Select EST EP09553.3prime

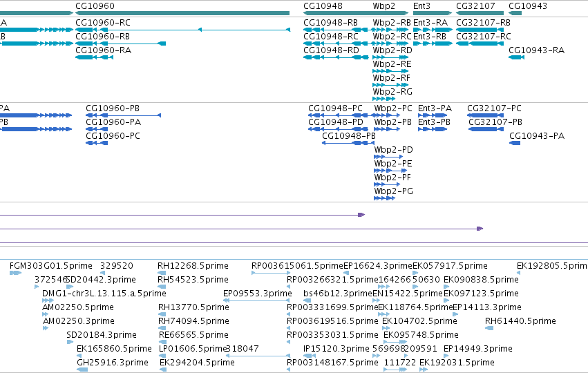(256, 300)
